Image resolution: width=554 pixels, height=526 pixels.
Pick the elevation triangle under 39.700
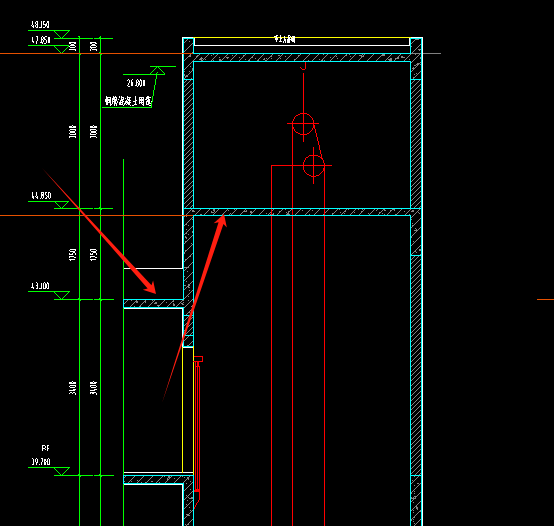[62, 471]
